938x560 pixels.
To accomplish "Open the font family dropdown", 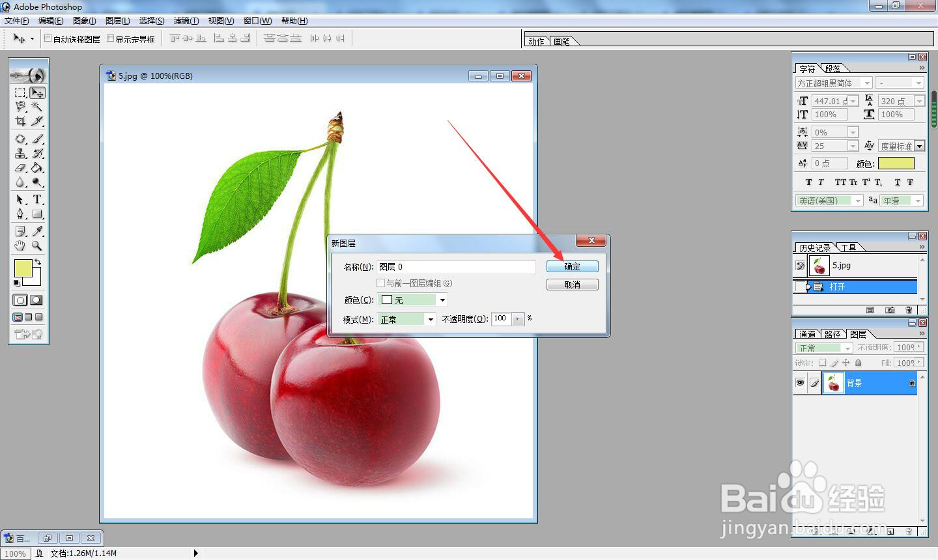I will point(867,83).
